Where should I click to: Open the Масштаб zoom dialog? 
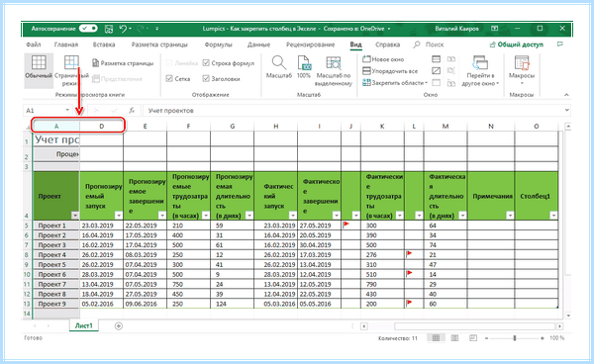click(x=279, y=67)
